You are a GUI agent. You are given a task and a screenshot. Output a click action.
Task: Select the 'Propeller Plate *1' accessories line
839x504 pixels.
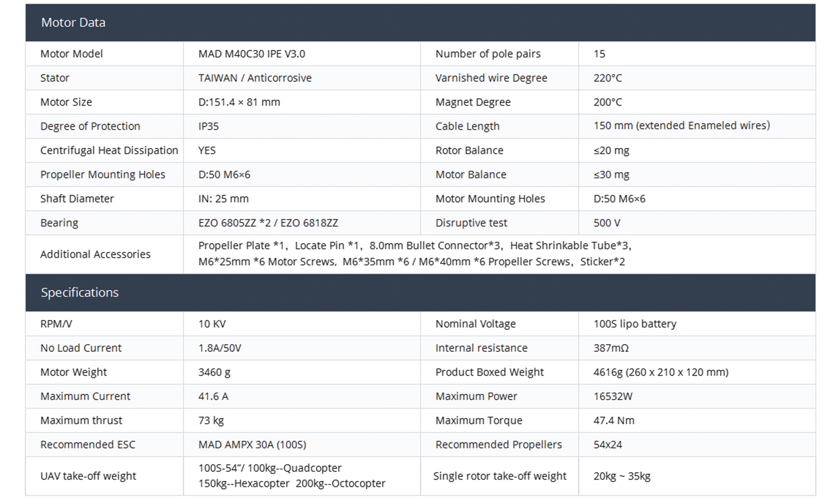pos(415,245)
